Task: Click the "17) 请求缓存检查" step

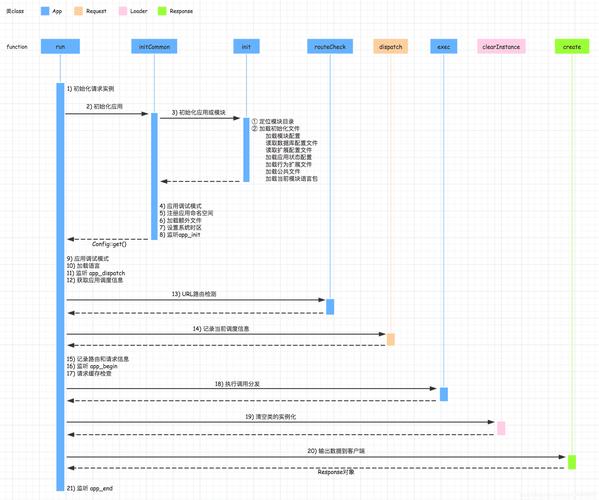Action: click(x=89, y=374)
